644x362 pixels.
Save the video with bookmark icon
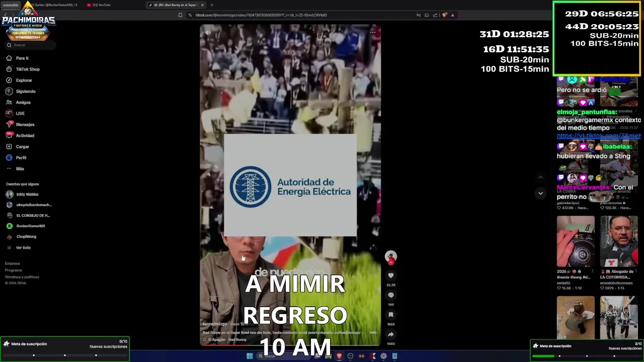(391, 315)
